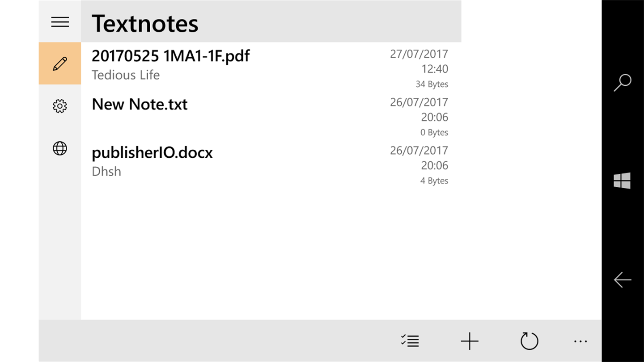Open the hamburger navigation menu

point(60,22)
